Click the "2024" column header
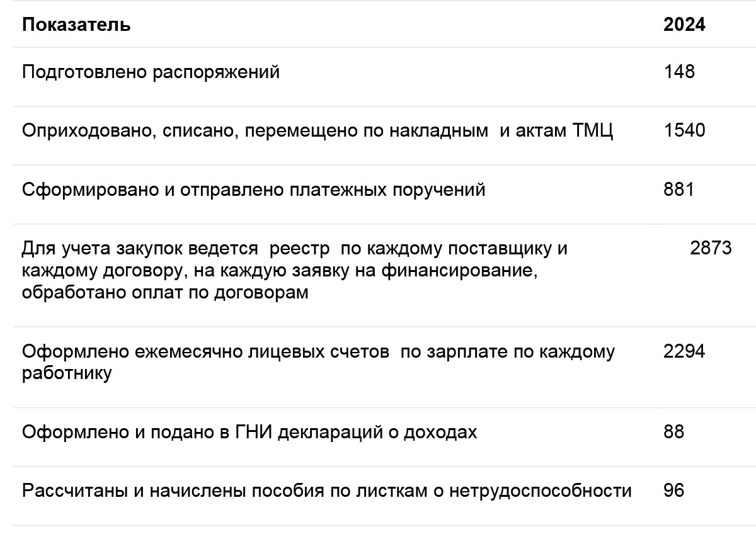This screenshot has width=756, height=539. click(x=684, y=25)
